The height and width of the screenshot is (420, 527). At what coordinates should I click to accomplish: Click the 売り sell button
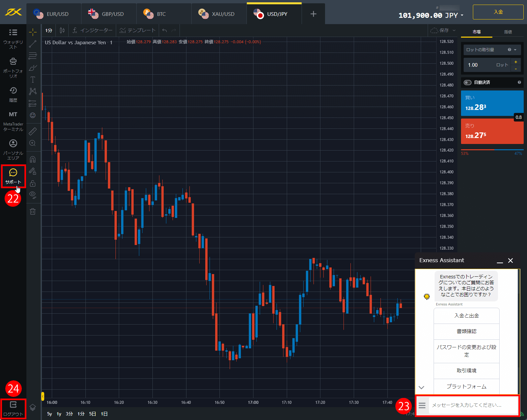click(492, 131)
